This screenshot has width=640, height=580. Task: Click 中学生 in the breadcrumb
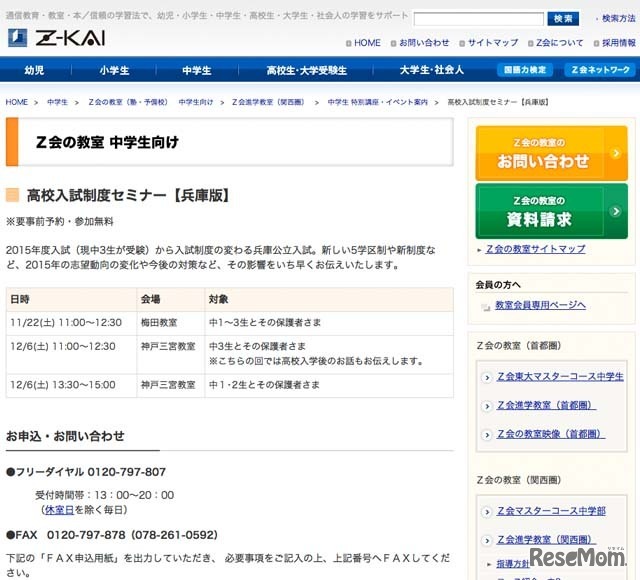click(57, 102)
